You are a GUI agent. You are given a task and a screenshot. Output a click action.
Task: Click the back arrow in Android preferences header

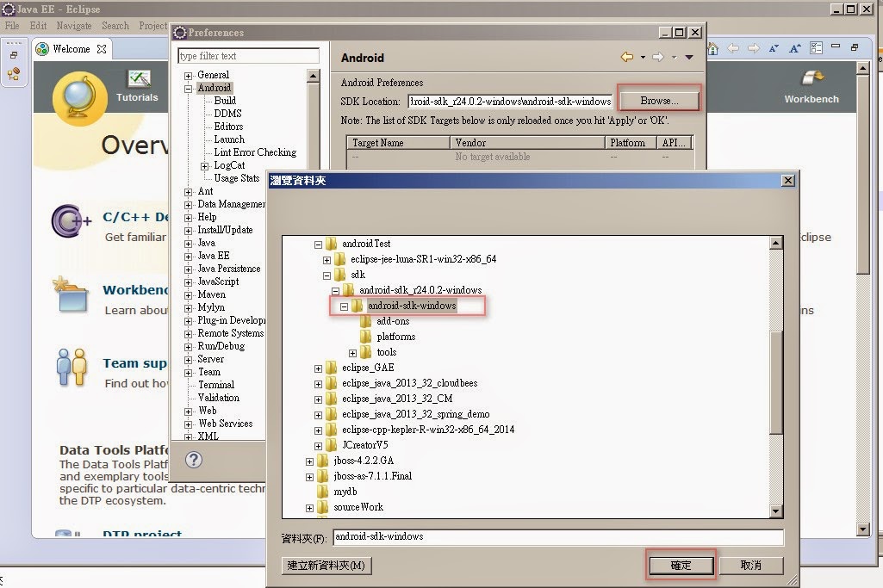click(x=627, y=57)
